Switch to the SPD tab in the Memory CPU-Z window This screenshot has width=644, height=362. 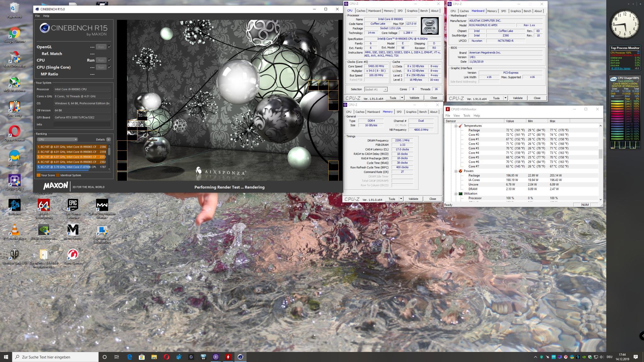[399, 112]
